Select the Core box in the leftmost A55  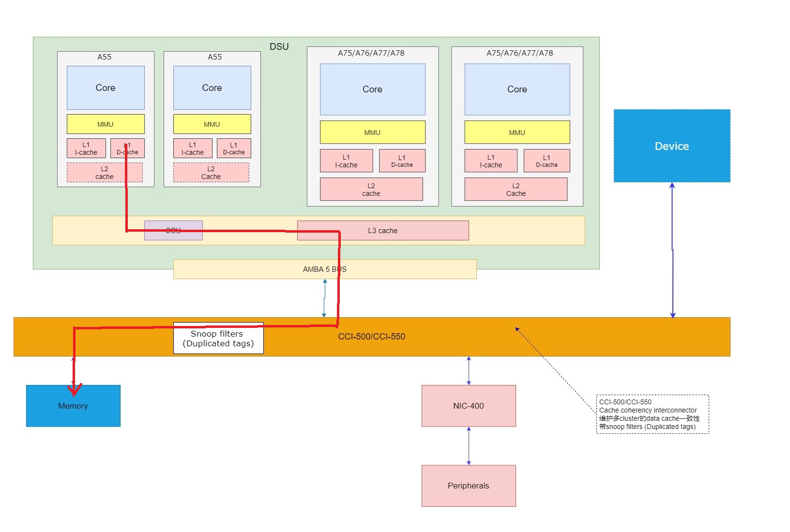[x=106, y=88]
